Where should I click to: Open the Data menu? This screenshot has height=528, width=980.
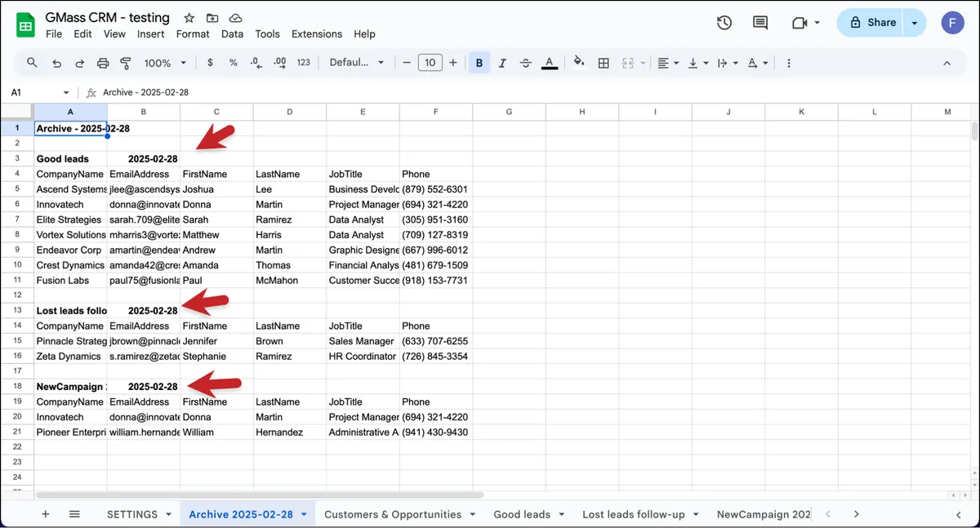(233, 34)
